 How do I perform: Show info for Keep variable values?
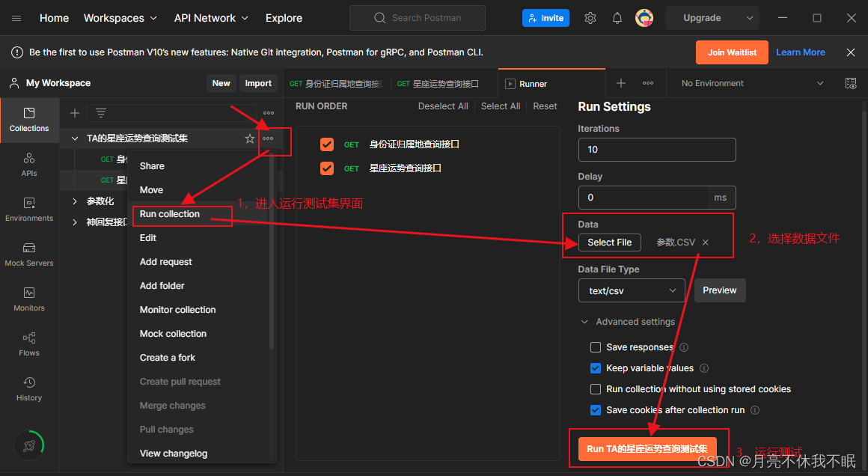point(704,369)
